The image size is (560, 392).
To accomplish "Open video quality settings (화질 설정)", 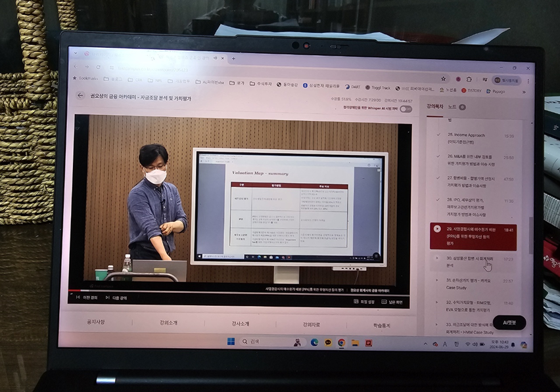I will pos(364,302).
